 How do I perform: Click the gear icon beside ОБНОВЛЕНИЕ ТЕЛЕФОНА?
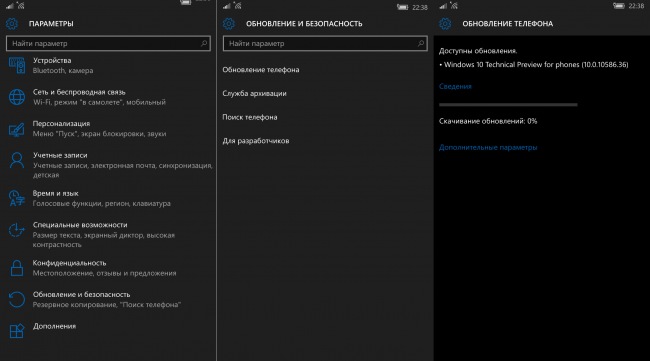pyautogui.click(x=445, y=24)
